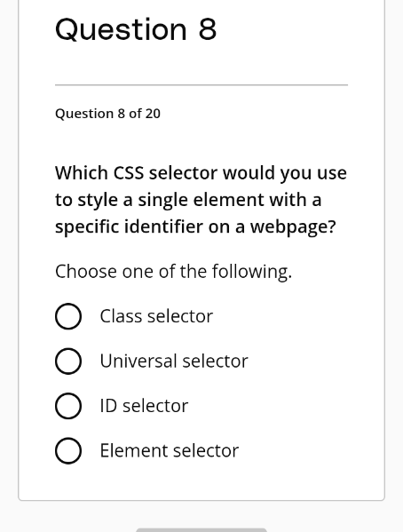Select the "Class selector" radio button
403x532 pixels.
pos(68,316)
